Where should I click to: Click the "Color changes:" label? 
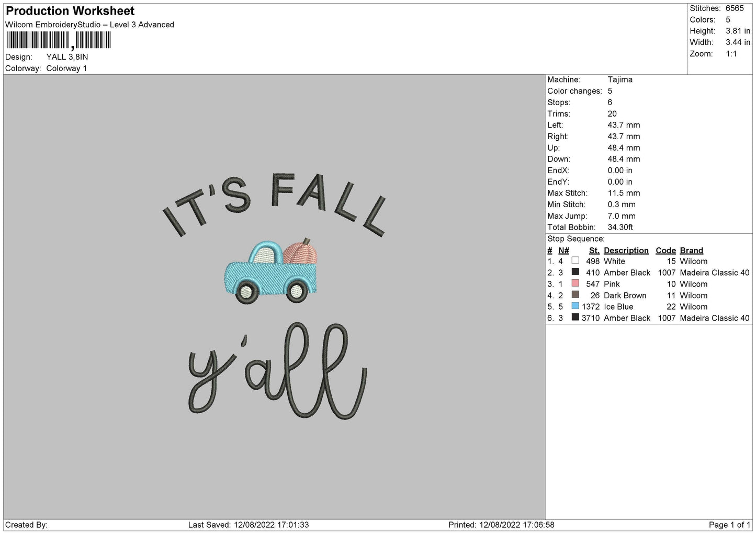tap(574, 91)
